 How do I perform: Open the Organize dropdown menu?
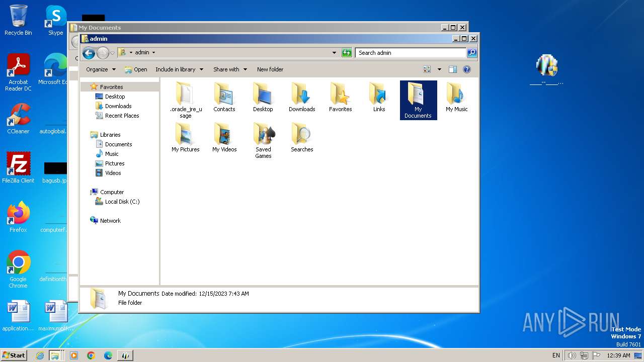point(101,69)
